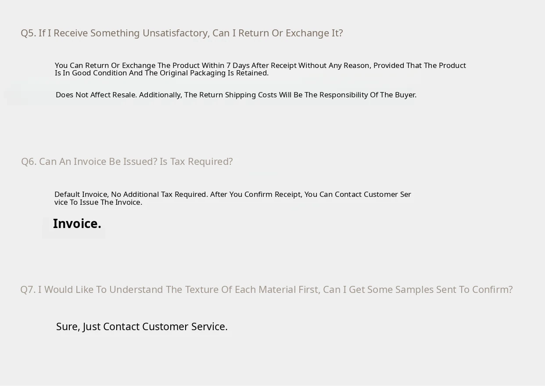Click "Contact Customer Ser" in the Q6 answer
This screenshot has width=545, height=392.
point(373,194)
